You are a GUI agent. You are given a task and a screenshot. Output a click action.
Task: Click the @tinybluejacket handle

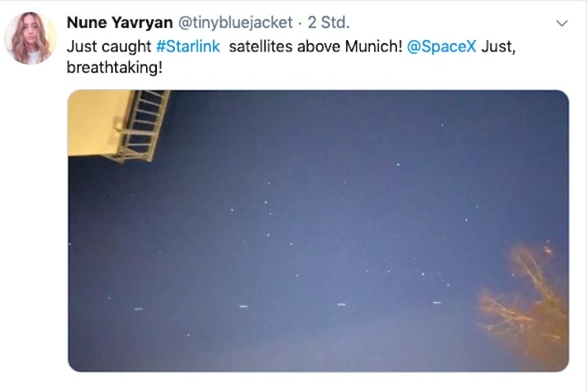click(x=235, y=23)
